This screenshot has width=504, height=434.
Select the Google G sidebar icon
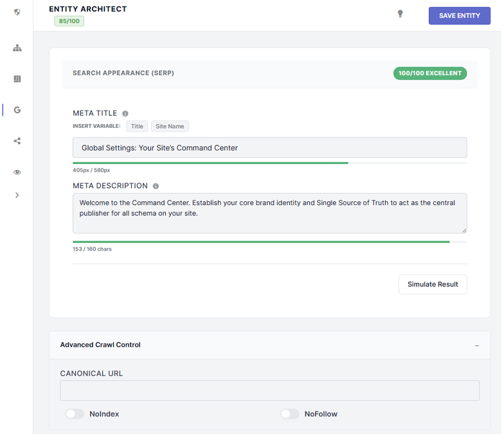[x=17, y=110]
